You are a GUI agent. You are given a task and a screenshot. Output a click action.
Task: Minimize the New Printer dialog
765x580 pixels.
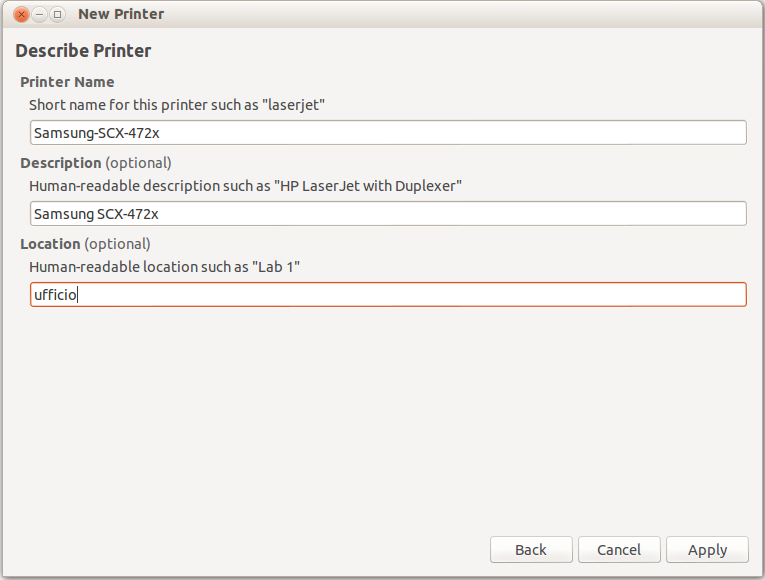[40, 14]
